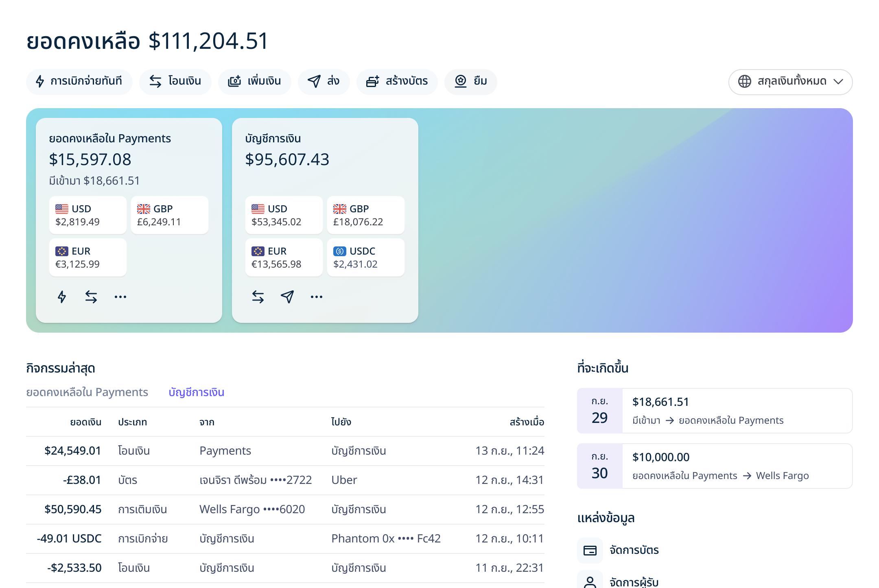The height and width of the screenshot is (588, 879).
Task: Click the จัดการบัตร card icon
Action: tap(590, 550)
